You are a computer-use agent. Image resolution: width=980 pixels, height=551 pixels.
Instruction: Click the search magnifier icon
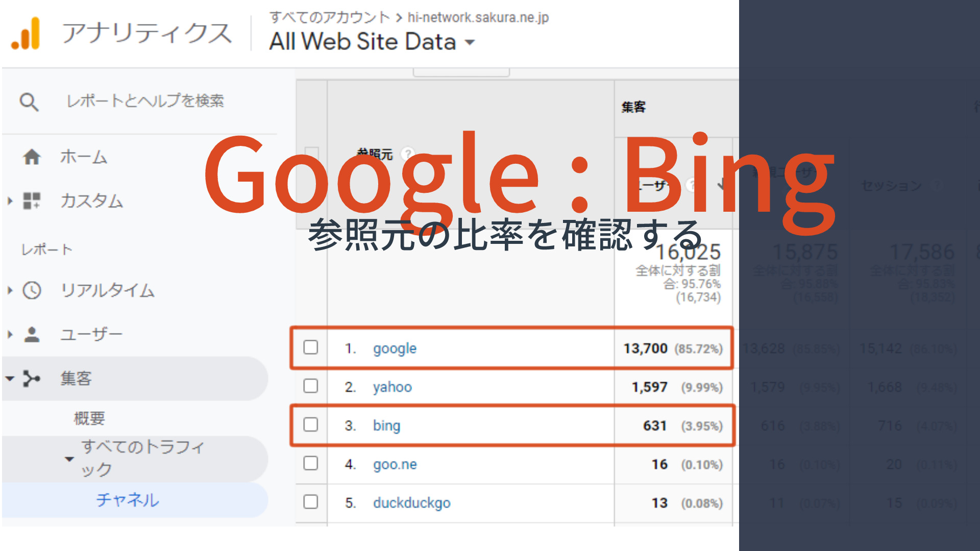tap(29, 102)
